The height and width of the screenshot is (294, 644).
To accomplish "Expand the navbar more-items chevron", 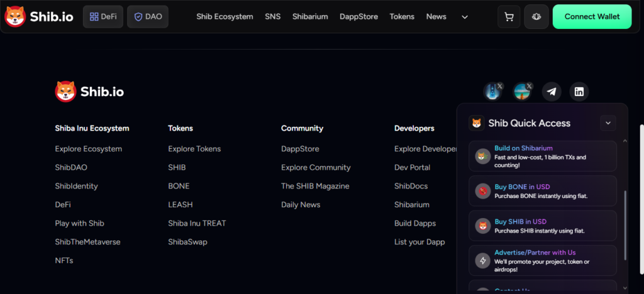I will point(465,17).
